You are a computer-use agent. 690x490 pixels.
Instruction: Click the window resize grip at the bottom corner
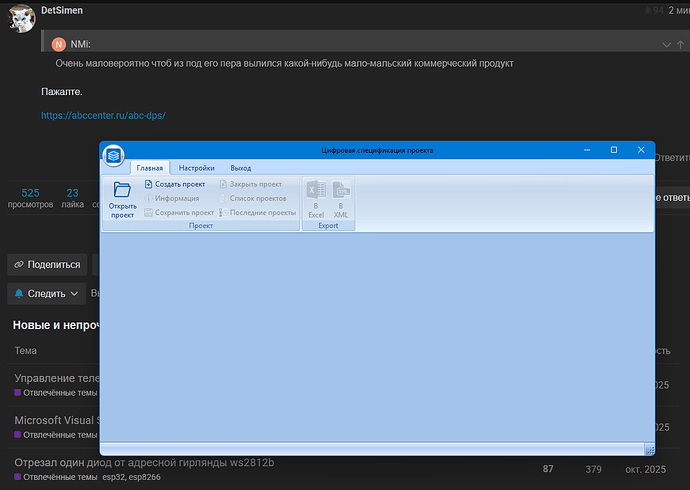tap(650, 450)
